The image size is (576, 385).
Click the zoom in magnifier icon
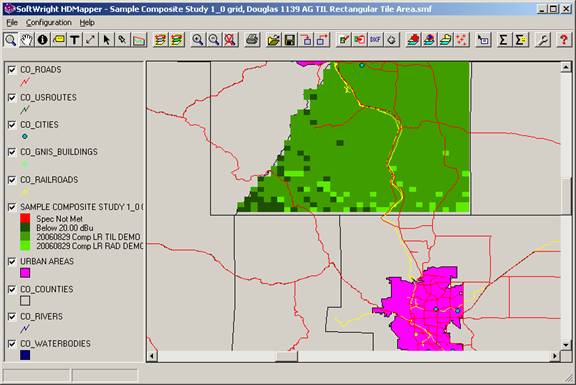coord(198,40)
